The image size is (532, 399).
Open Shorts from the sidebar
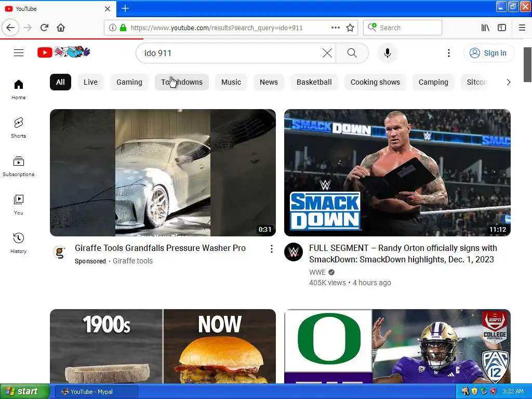coord(18,128)
